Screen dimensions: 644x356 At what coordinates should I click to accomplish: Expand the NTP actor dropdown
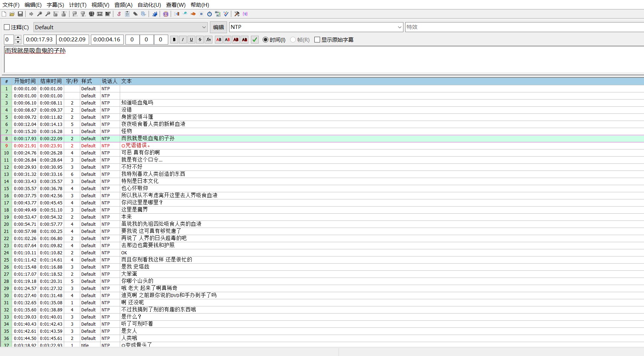pyautogui.click(x=400, y=27)
